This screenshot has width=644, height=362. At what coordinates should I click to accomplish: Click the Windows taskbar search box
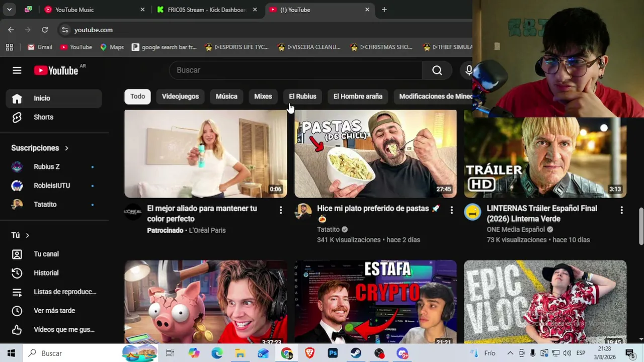(73, 353)
